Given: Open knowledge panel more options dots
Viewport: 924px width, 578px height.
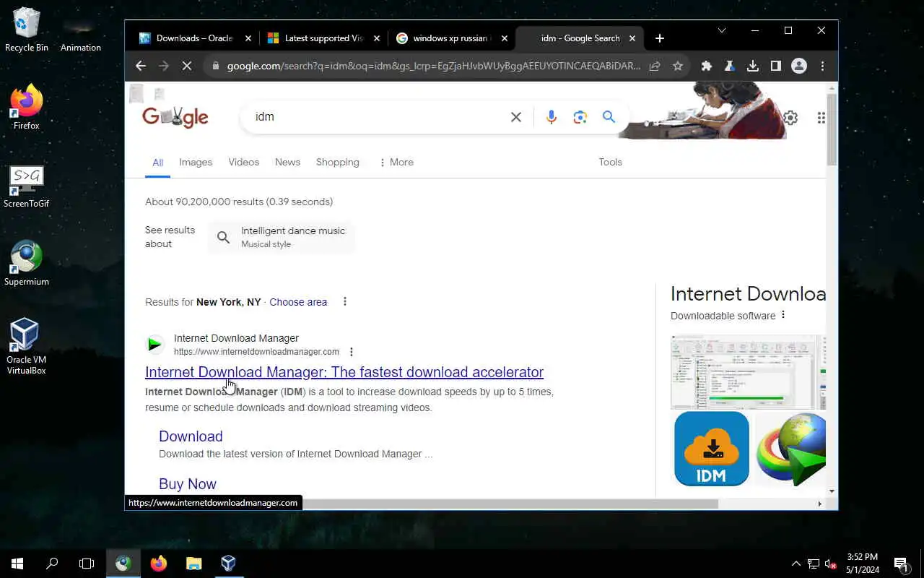Looking at the screenshot, I should (783, 315).
